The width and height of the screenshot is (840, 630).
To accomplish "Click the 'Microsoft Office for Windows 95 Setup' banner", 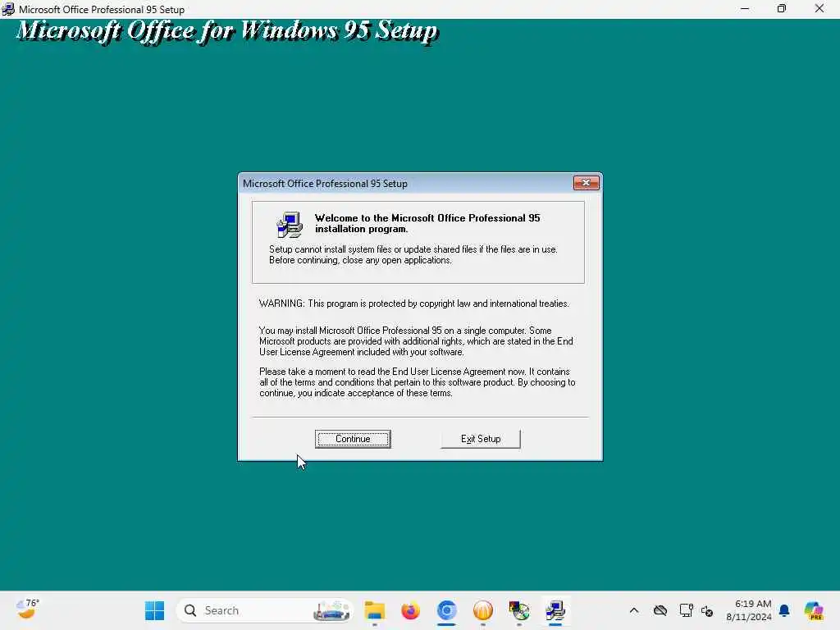I will tap(227, 31).
